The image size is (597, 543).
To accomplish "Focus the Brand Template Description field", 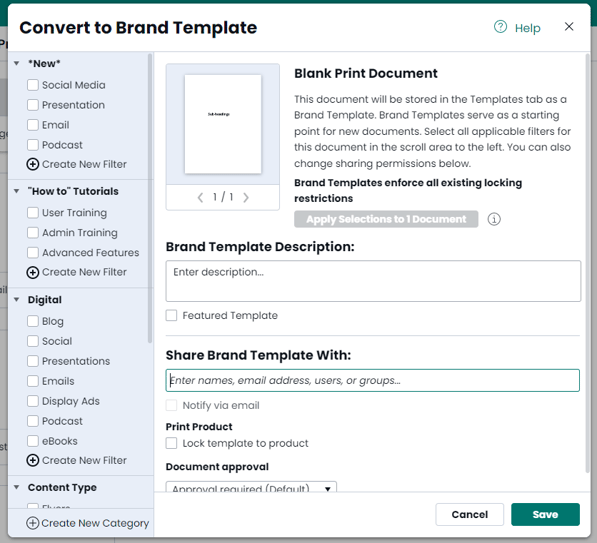I will pyautogui.click(x=373, y=281).
